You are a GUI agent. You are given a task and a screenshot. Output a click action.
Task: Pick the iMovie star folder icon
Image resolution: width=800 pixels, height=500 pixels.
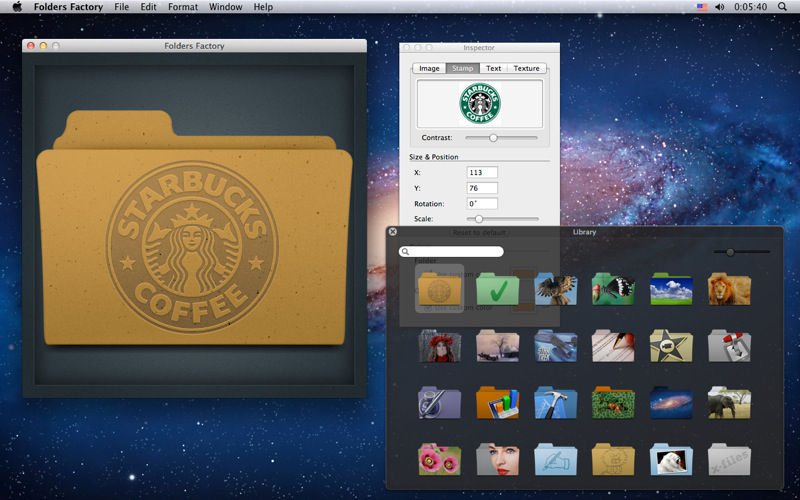click(671, 346)
